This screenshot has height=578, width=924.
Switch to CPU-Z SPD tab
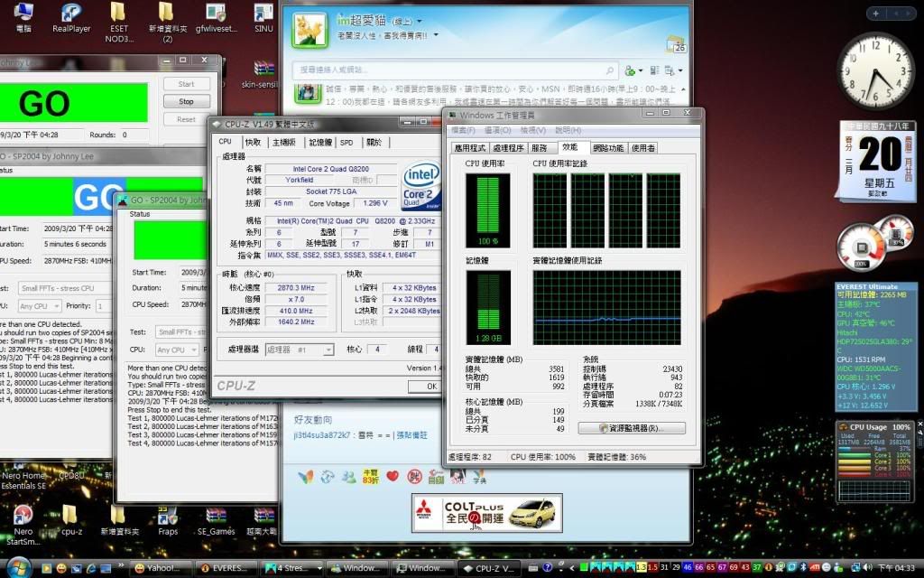[346, 142]
